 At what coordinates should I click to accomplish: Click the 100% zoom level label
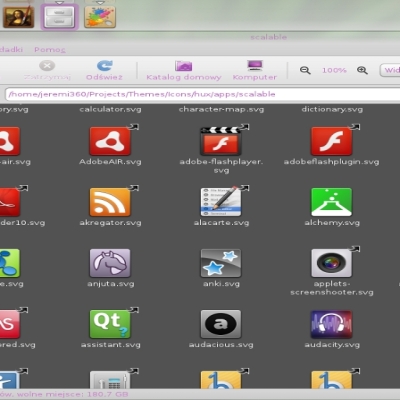click(334, 70)
